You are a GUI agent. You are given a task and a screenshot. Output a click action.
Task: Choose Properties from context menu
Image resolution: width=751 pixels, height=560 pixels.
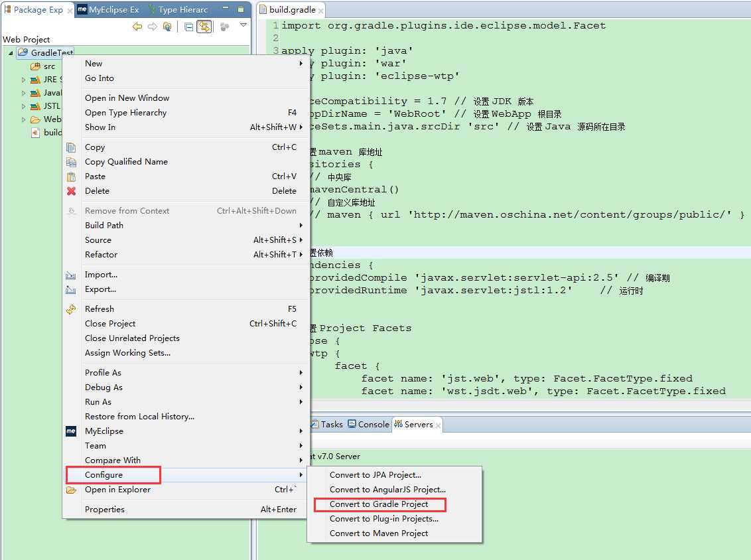(186, 510)
